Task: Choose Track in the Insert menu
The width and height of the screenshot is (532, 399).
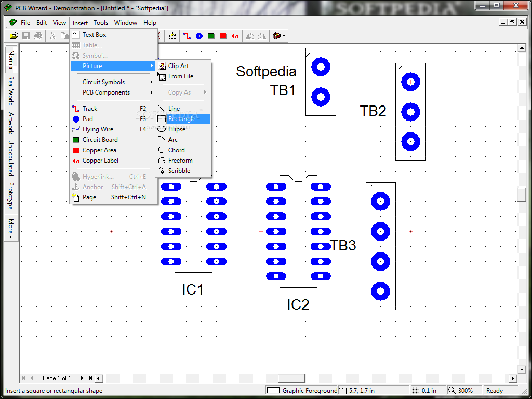Action: point(114,109)
